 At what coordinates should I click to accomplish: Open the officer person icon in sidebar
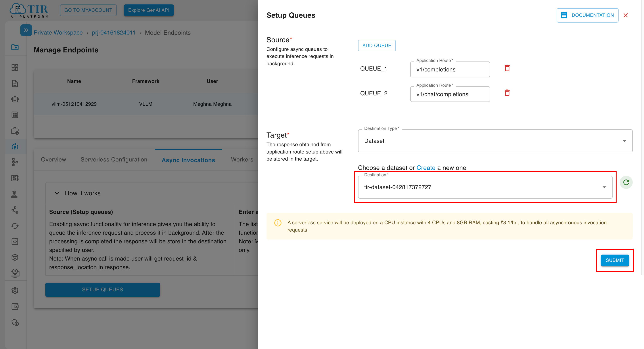pyautogui.click(x=14, y=194)
